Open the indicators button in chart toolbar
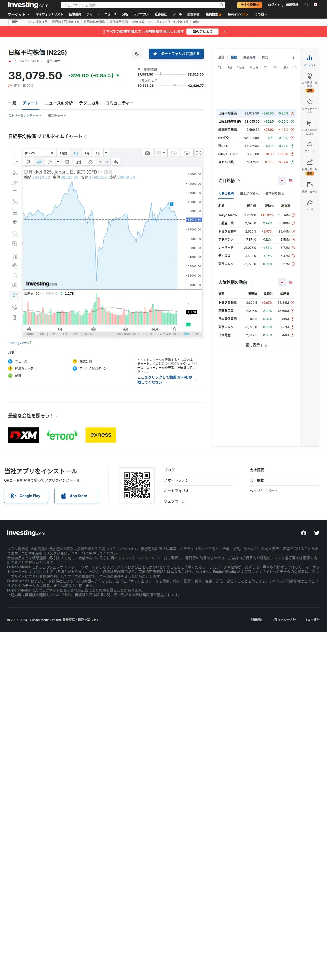This screenshot has width=327, height=980. pos(78,162)
